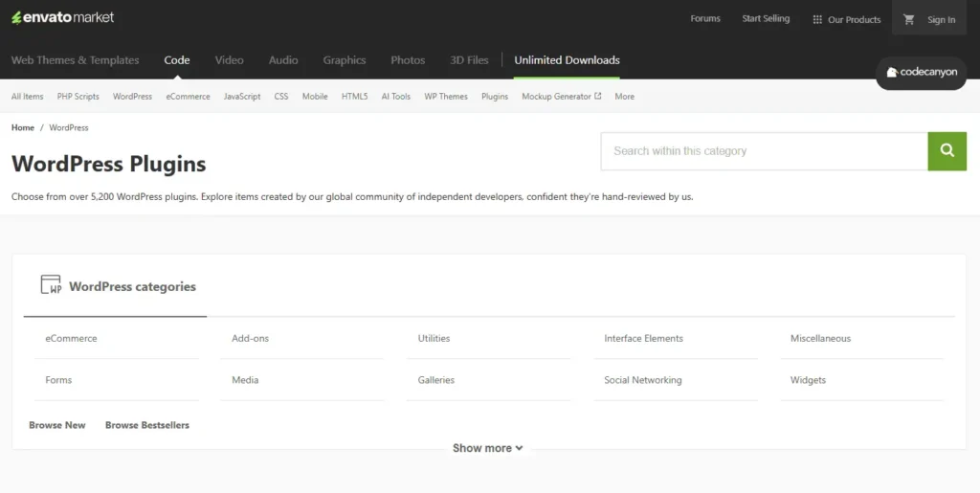
Task: Click the Our Products grid icon
Action: [x=817, y=19]
